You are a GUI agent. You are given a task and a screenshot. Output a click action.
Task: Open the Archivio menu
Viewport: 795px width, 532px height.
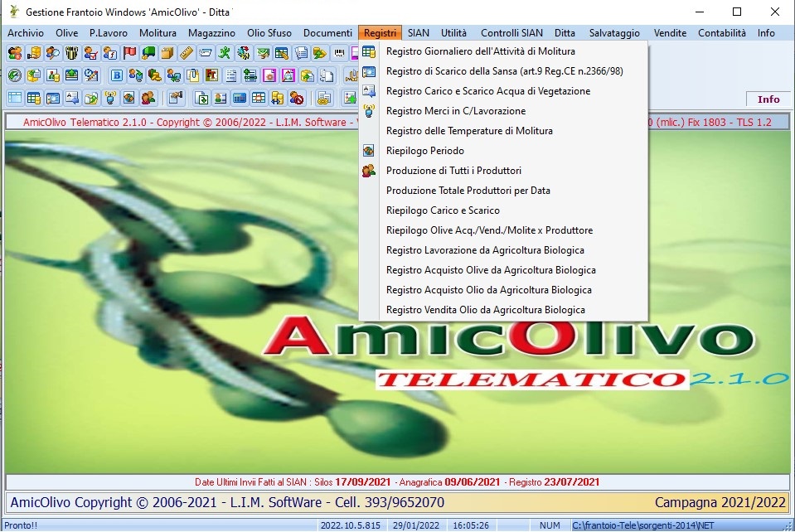pyautogui.click(x=26, y=33)
